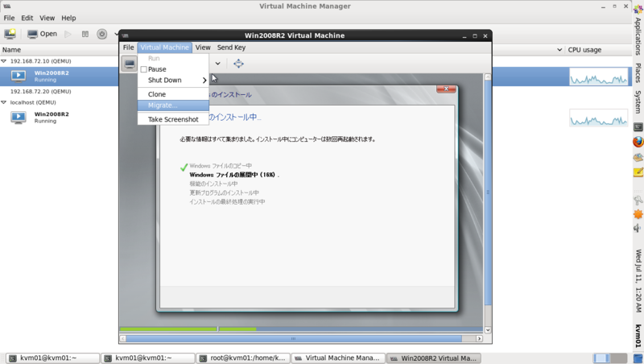The image size is (644, 364).
Task: Open the Places menu in the side panel
Action: pyautogui.click(x=638, y=72)
